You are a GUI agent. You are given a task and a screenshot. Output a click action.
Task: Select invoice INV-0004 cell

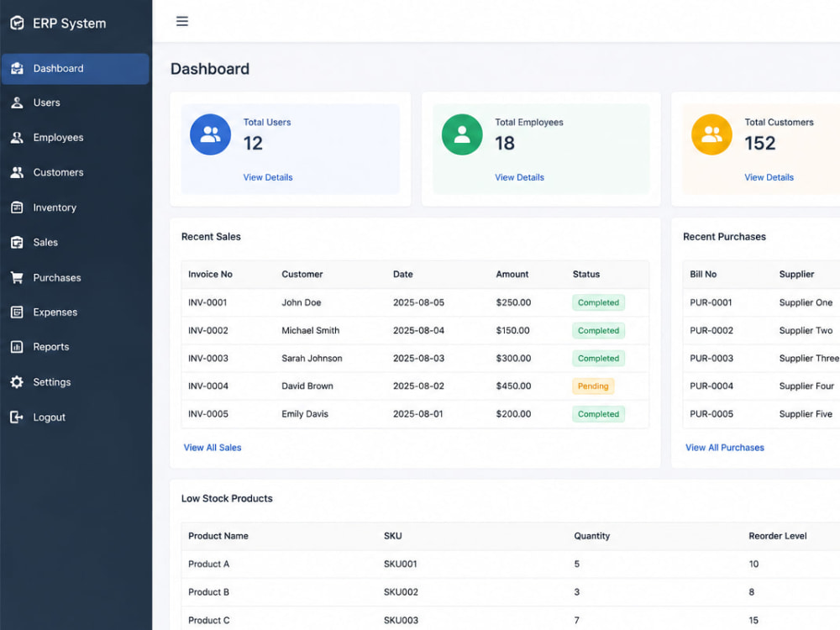click(207, 386)
